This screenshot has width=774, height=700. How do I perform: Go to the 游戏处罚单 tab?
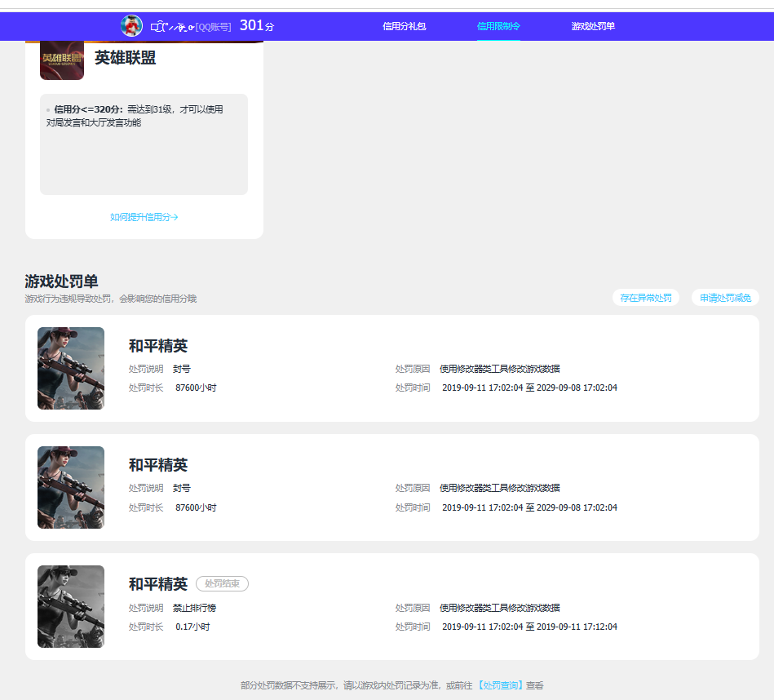tap(593, 26)
